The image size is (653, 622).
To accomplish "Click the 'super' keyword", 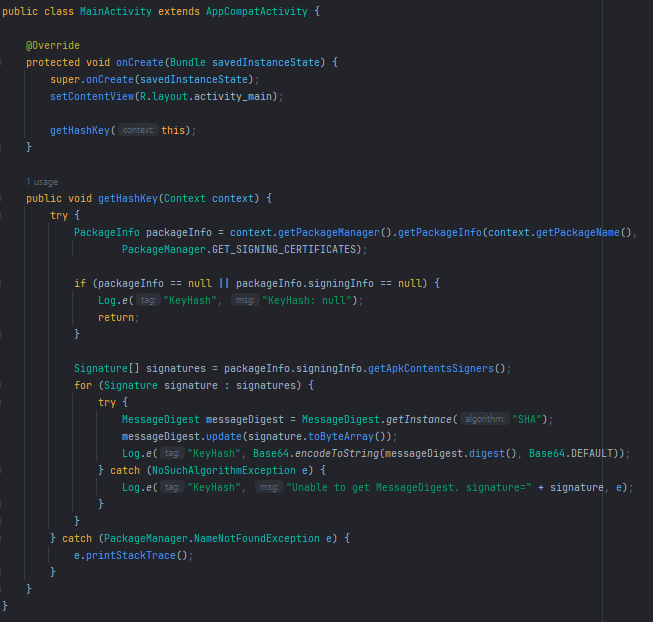I will click(x=65, y=80).
